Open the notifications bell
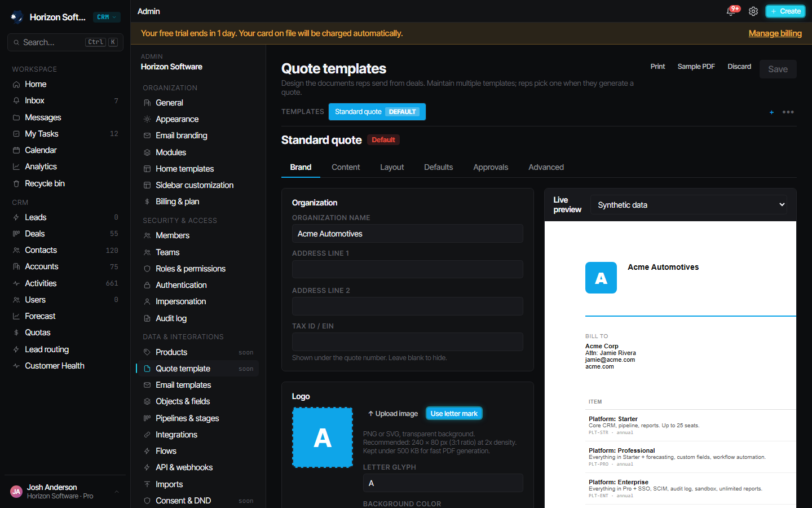The width and height of the screenshot is (812, 508). pyautogui.click(x=731, y=11)
